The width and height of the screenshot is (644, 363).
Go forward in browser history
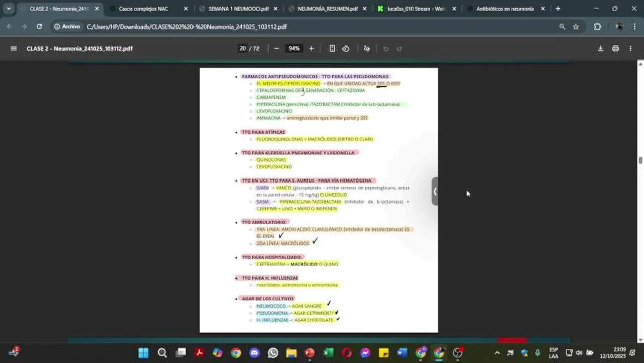click(24, 27)
